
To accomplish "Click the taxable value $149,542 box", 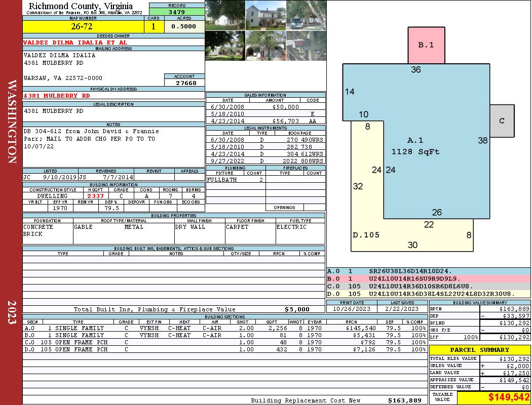I will (493, 397).
